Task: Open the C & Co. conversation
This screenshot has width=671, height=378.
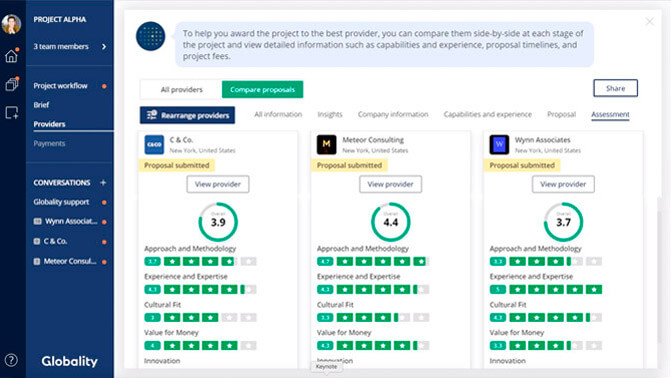Action: point(55,241)
